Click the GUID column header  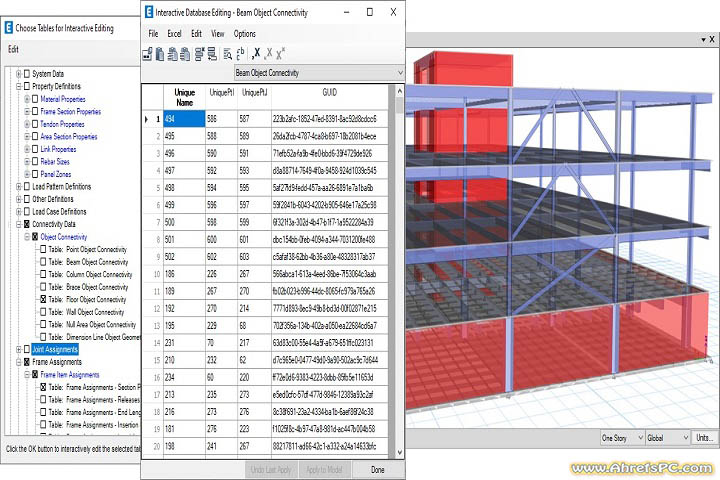(329, 97)
